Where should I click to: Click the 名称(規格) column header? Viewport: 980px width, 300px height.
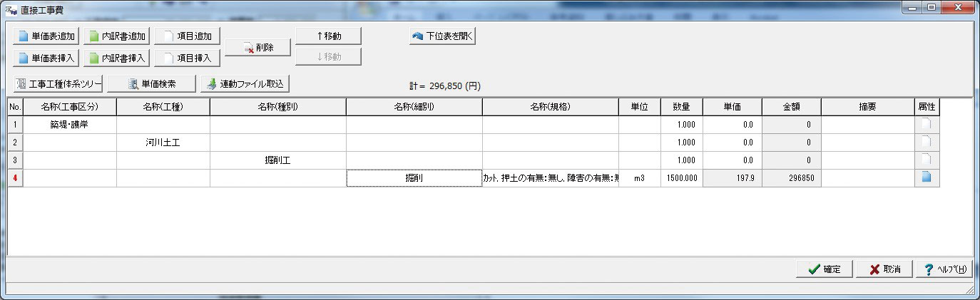click(x=551, y=107)
